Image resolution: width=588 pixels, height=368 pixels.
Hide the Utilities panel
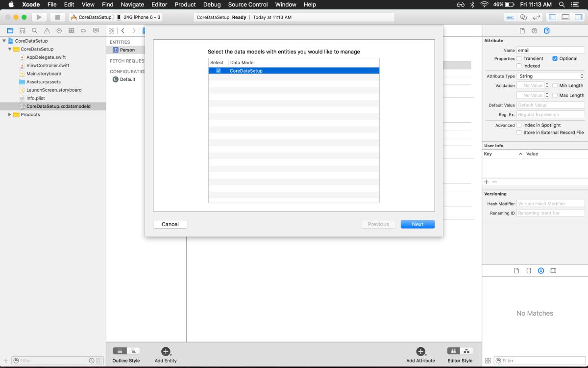tap(579, 17)
